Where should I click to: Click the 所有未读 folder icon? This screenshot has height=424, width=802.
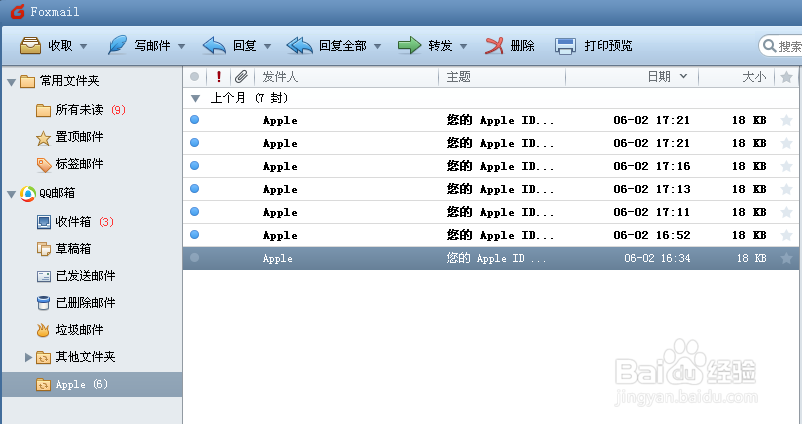(43, 110)
